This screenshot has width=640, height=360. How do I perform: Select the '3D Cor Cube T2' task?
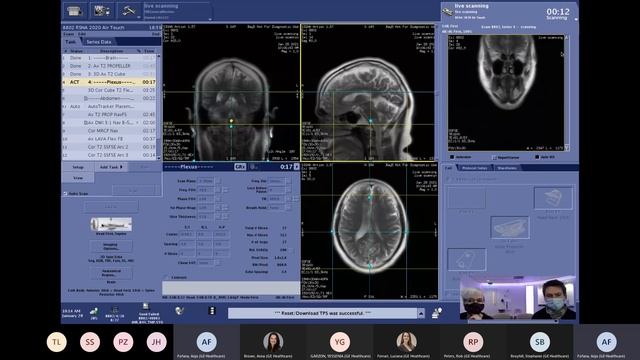[109, 90]
